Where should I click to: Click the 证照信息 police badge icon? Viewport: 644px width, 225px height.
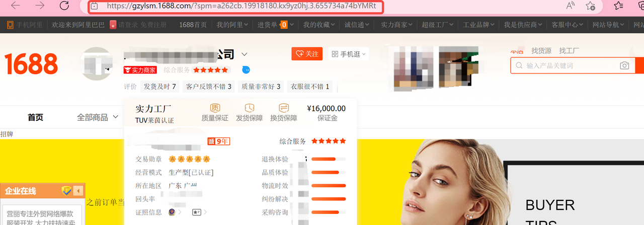click(172, 212)
